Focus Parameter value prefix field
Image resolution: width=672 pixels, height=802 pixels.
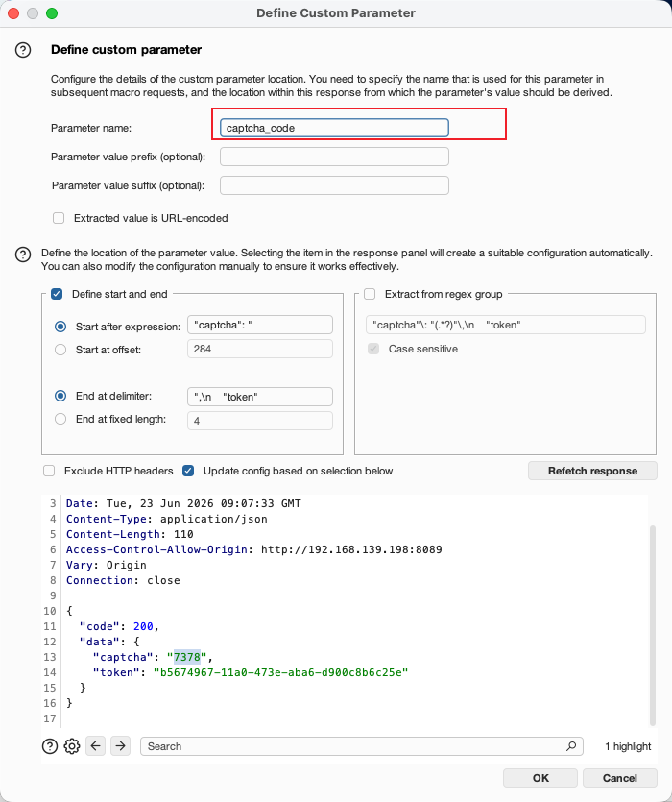click(x=334, y=157)
